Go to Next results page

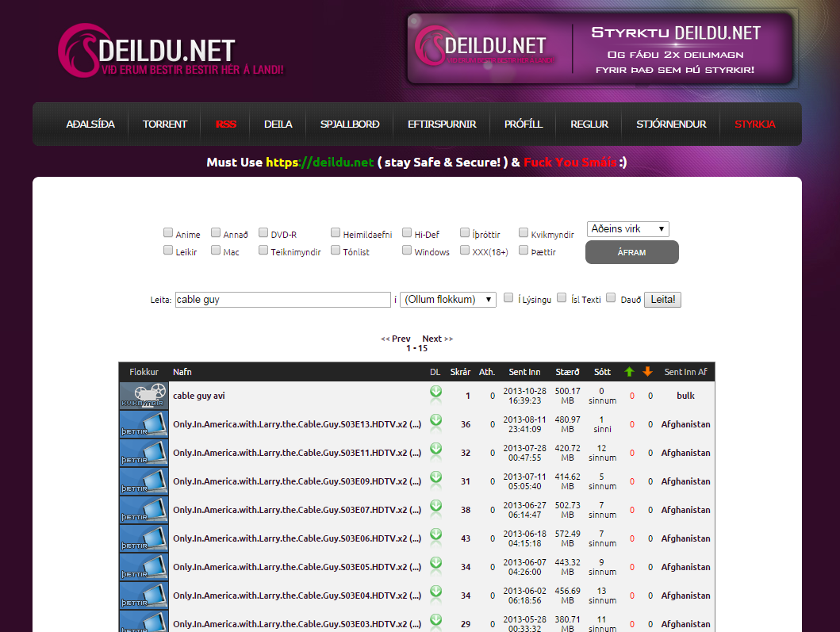tap(437, 339)
